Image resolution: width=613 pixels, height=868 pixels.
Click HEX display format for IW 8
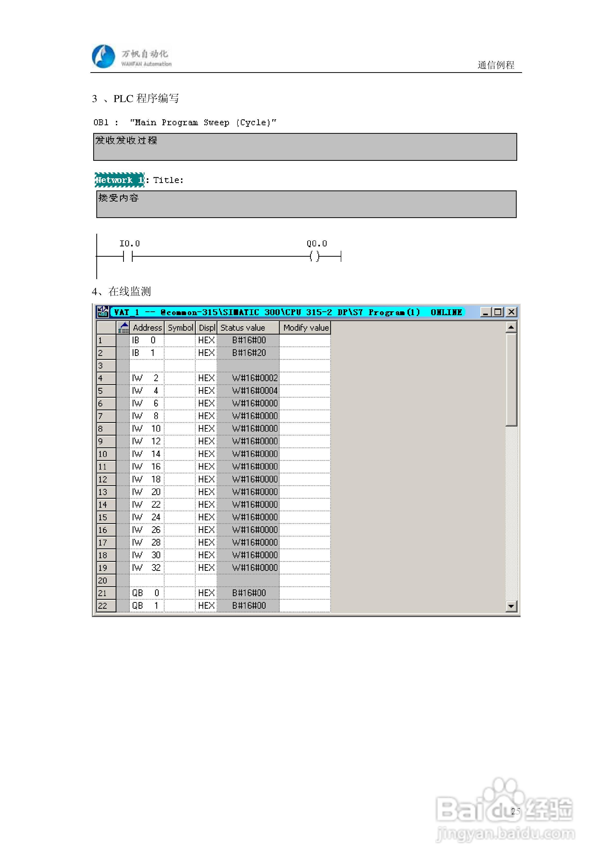pyautogui.click(x=206, y=416)
